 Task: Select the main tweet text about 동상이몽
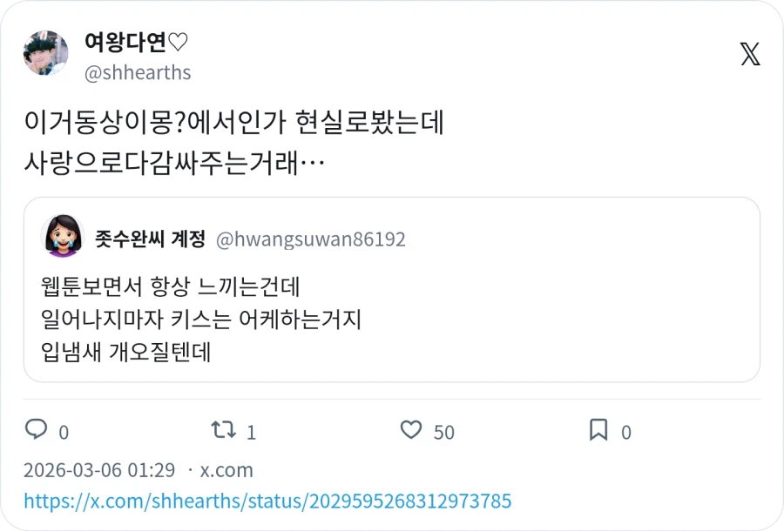pos(235,141)
